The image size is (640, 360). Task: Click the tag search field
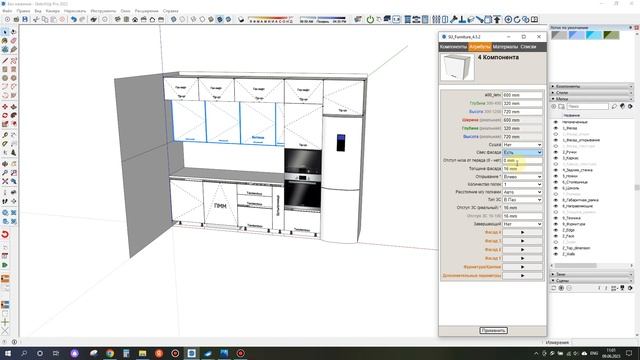click(x=588, y=107)
